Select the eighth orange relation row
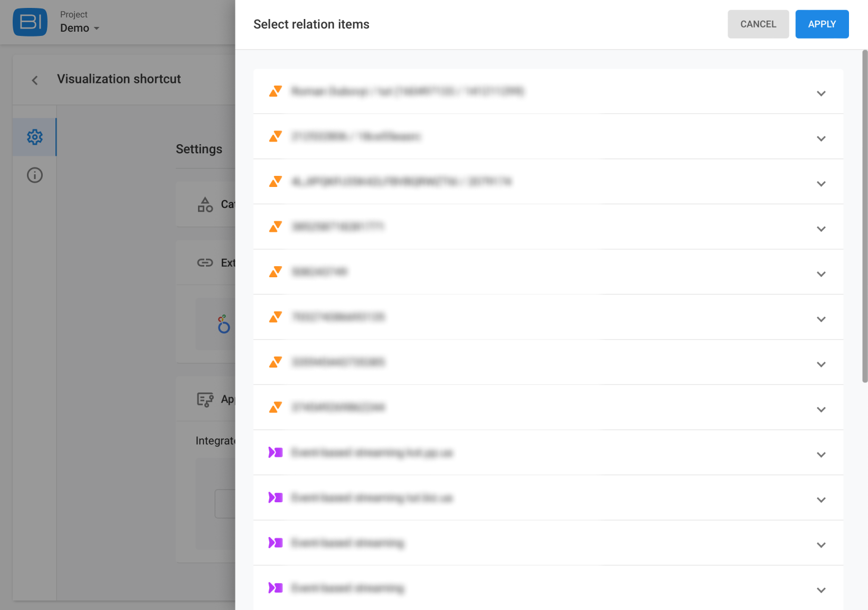The width and height of the screenshot is (868, 610). (548, 407)
